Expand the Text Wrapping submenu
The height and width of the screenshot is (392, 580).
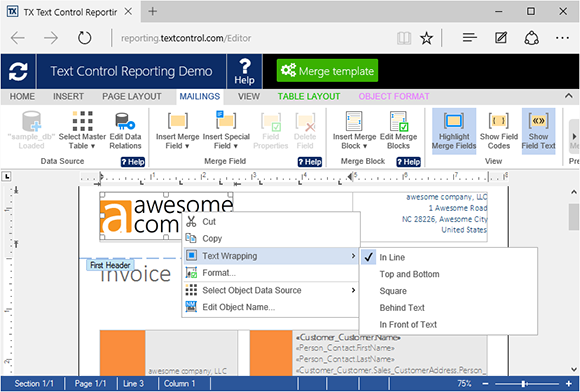click(270, 256)
